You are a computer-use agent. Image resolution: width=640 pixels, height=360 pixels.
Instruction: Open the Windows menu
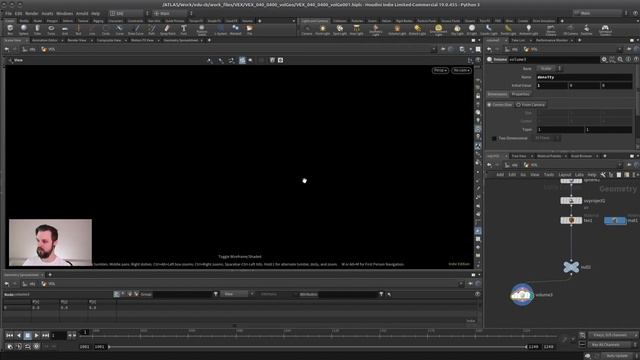pos(64,13)
